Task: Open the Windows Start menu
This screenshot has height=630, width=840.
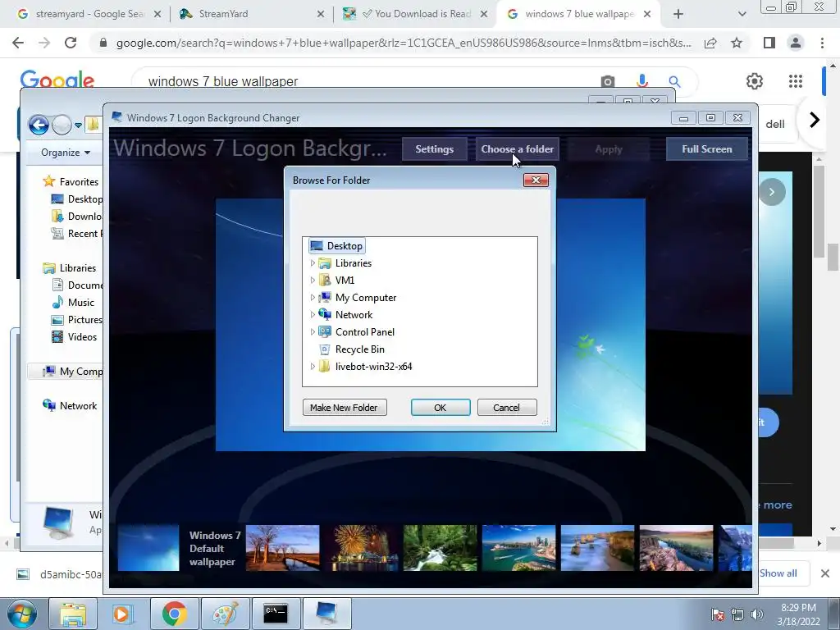Action: click(x=21, y=614)
